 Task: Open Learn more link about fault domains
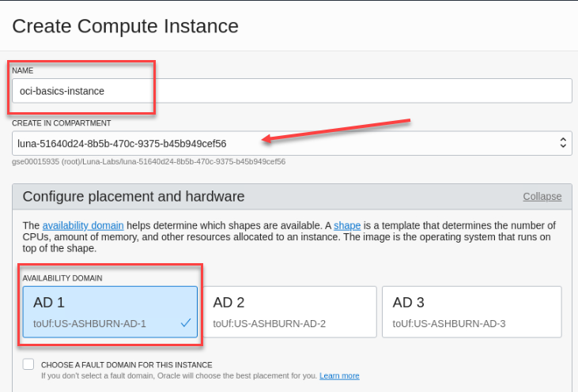[339, 375]
